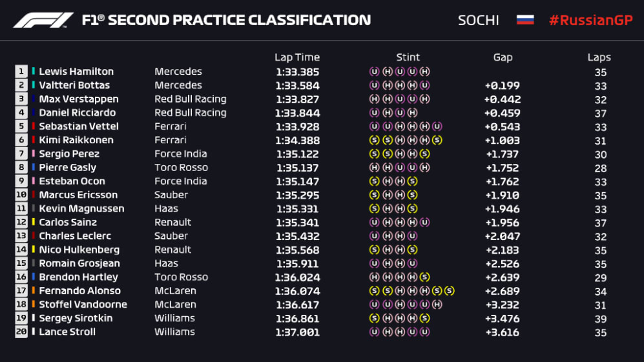Click last tyre icon in Alonso's stint

(450, 291)
